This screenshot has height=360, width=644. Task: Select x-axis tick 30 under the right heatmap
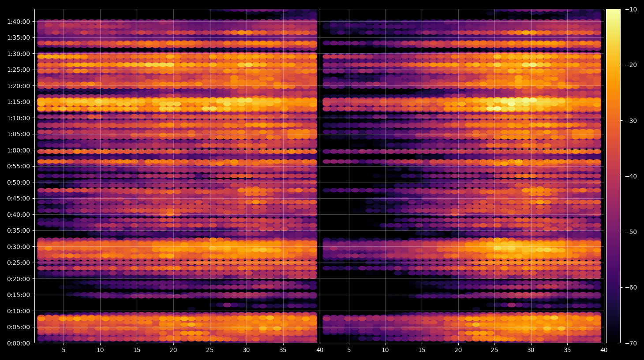pos(531,350)
